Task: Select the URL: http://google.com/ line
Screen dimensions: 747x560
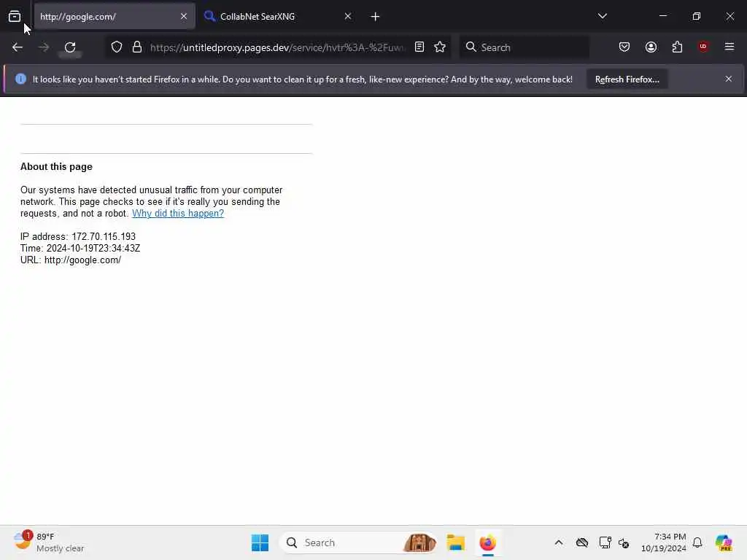Action: (x=71, y=260)
